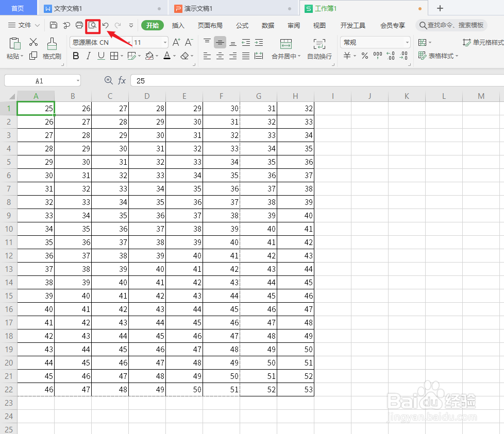Open the View ribbon tab
Screen dimensions: 504x434
click(x=319, y=25)
